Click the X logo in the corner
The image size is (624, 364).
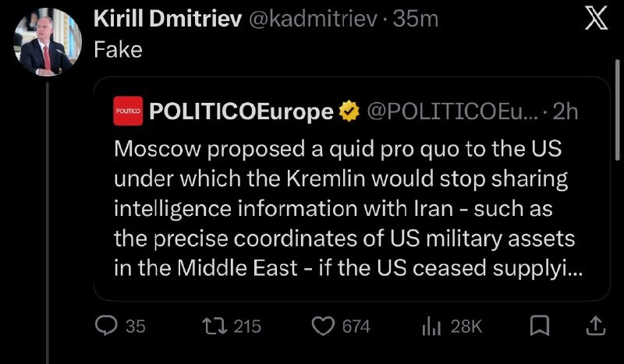pyautogui.click(x=596, y=20)
